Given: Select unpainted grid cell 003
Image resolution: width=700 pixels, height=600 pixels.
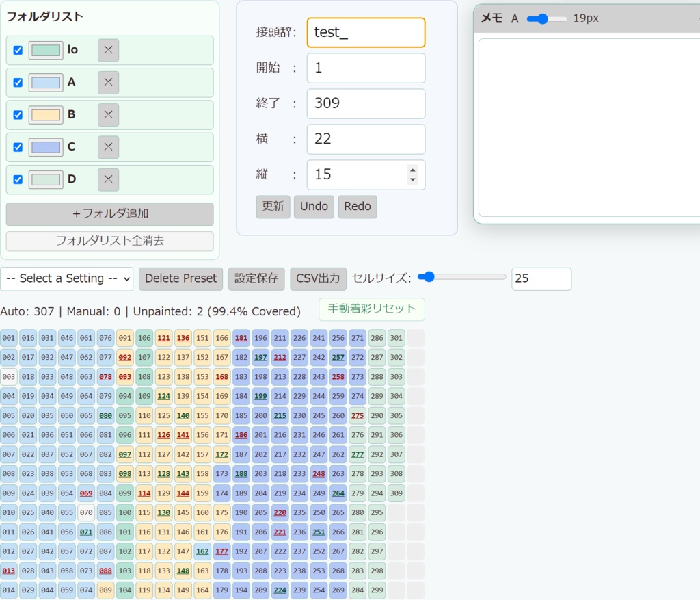Looking at the screenshot, I should point(8,377).
